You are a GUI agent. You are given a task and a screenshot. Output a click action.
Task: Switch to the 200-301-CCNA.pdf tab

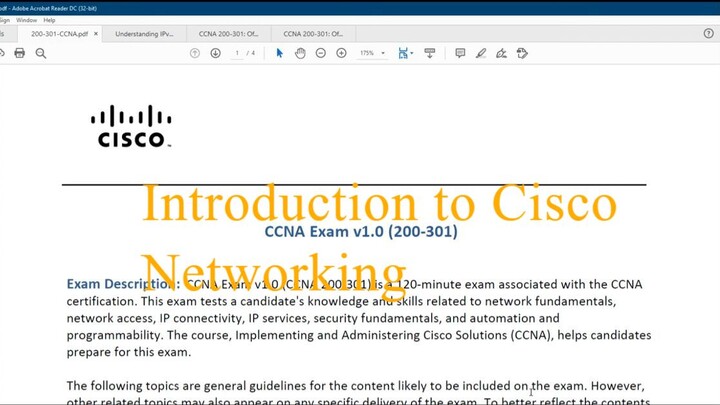pos(59,34)
